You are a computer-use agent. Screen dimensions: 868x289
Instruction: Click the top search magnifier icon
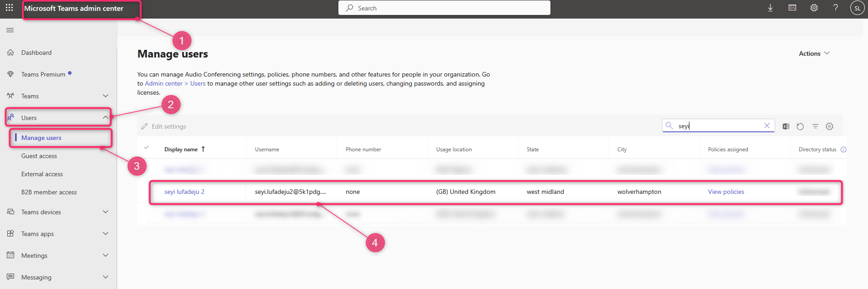point(350,8)
